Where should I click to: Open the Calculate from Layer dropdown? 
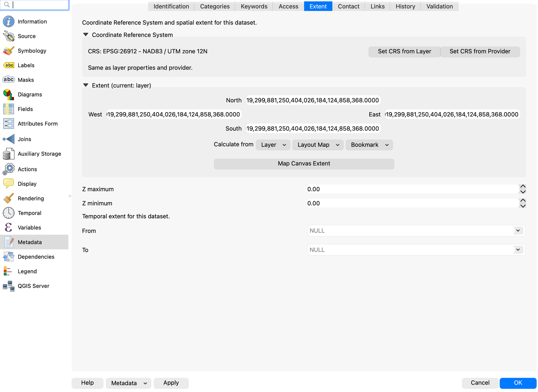pyautogui.click(x=273, y=145)
